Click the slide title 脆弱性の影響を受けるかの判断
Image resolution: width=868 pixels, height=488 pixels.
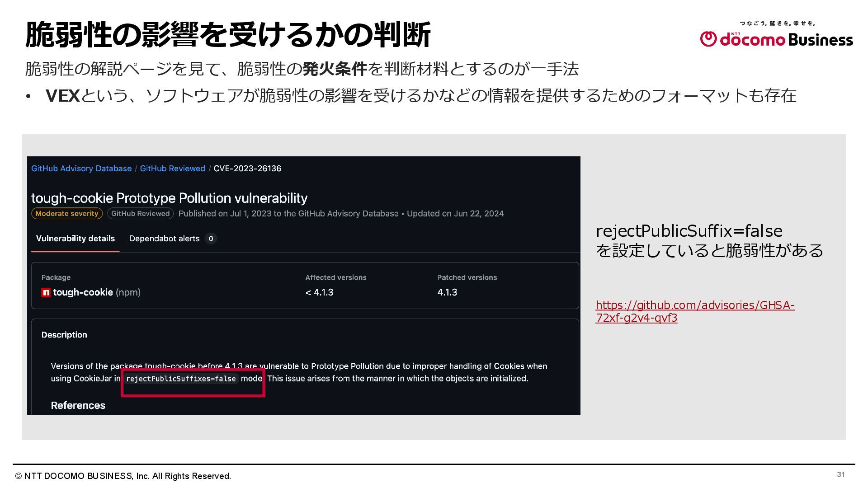(228, 34)
